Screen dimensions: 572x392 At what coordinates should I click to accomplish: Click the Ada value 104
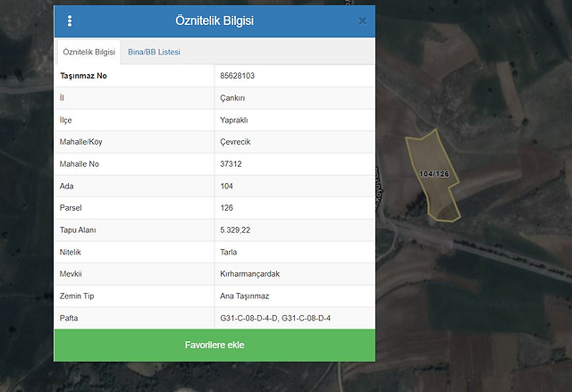click(x=228, y=187)
